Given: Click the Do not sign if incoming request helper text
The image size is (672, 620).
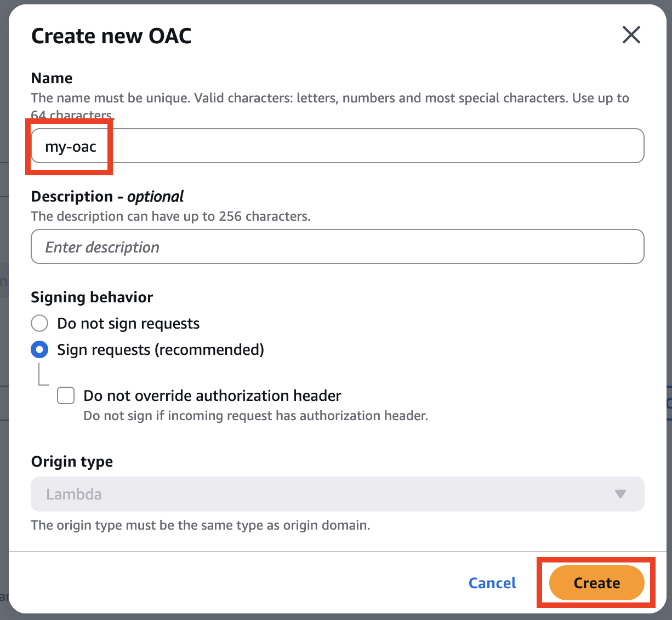Looking at the screenshot, I should tap(255, 416).
